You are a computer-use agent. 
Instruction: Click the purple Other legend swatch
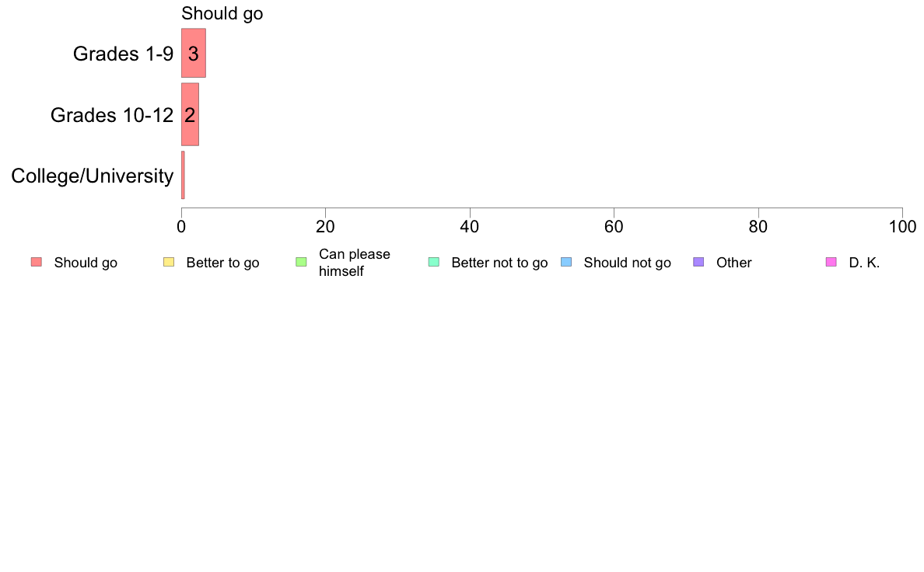point(698,262)
